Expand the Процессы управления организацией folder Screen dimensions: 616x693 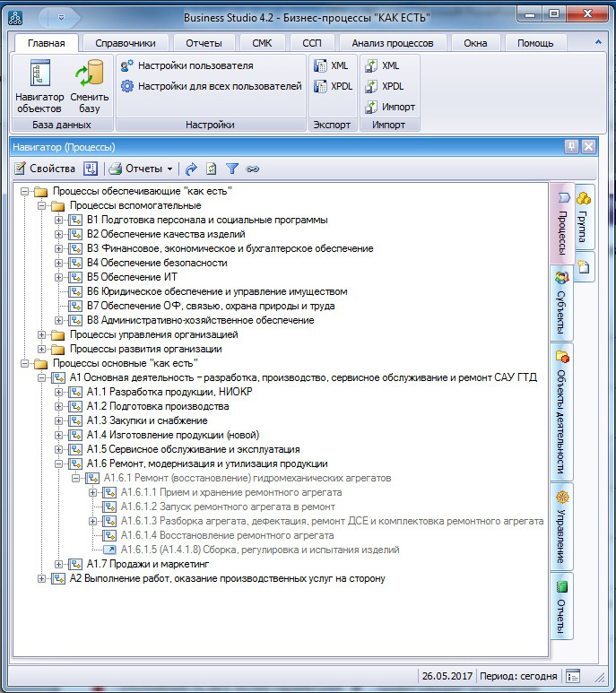[41, 334]
